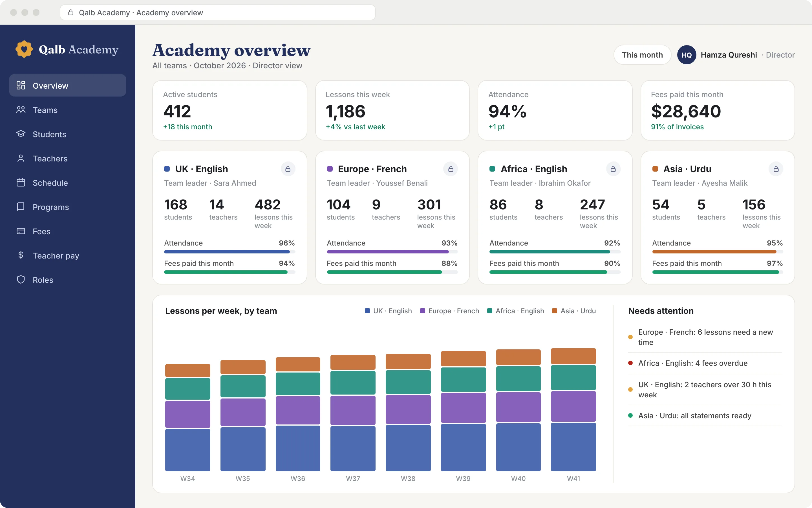
Task: Click the lock icon on Asia · Urdu card
Action: coord(776,169)
